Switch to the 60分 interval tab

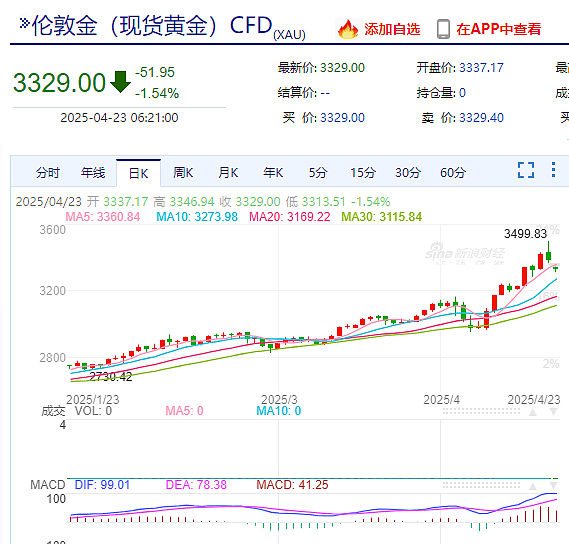(453, 173)
